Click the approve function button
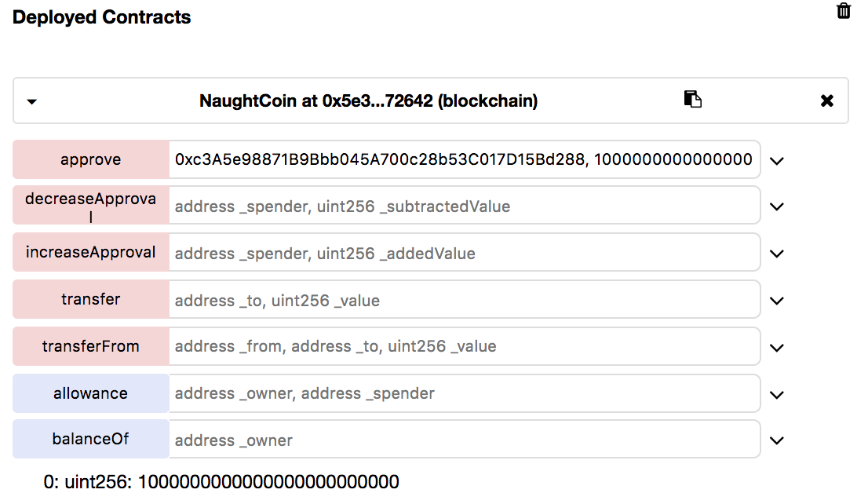This screenshot has height=504, width=868. [91, 159]
